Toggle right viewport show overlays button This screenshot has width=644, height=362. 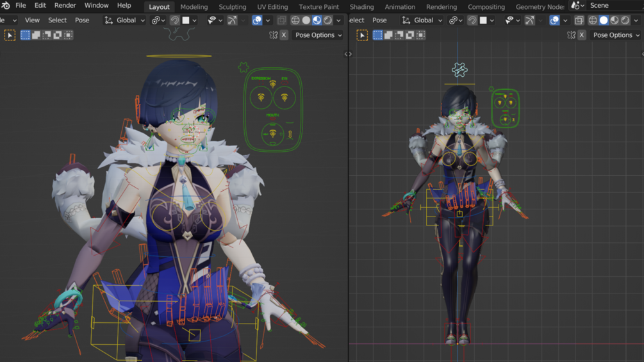point(554,20)
